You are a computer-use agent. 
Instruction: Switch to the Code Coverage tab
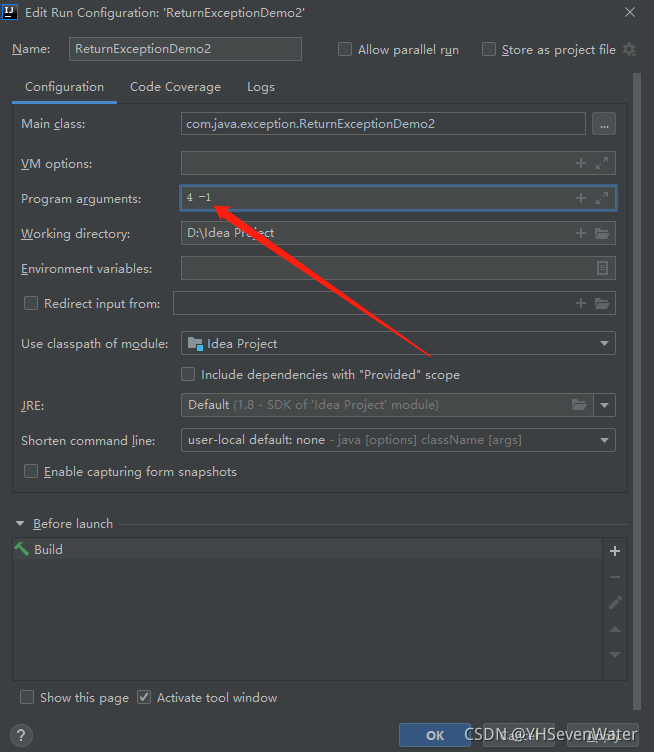175,87
